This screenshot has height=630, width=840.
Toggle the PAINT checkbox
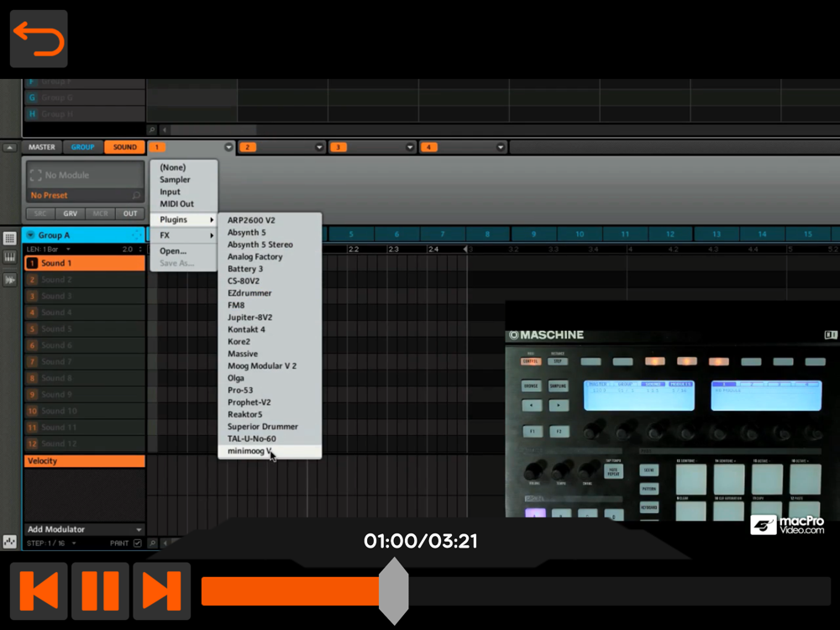pyautogui.click(x=138, y=543)
